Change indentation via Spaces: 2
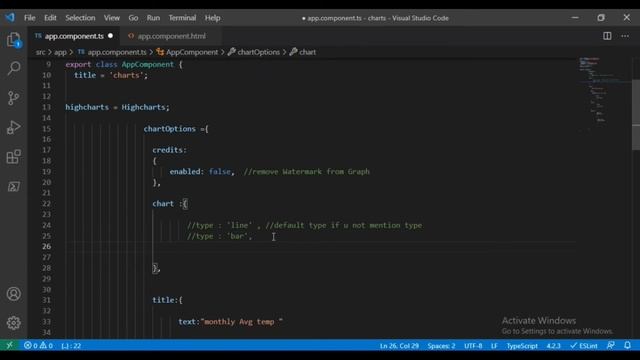The height and width of the screenshot is (360, 640). coord(441,346)
